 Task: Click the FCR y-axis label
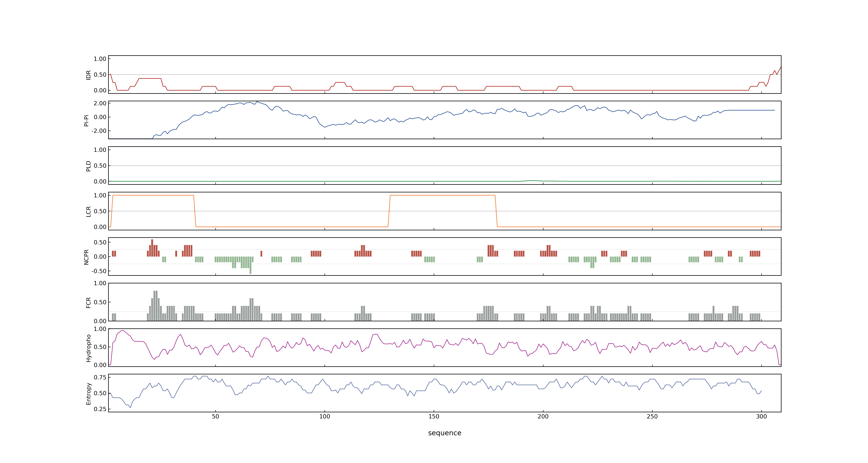tap(88, 303)
